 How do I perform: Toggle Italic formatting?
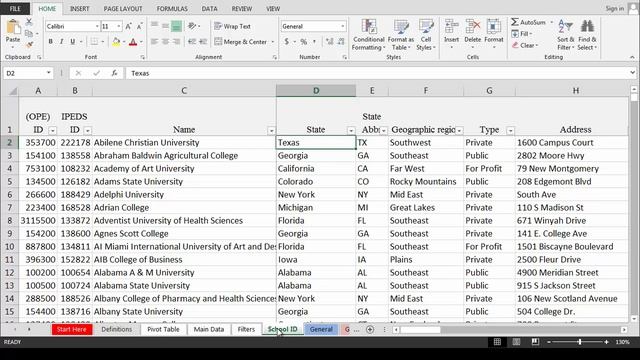click(x=61, y=42)
